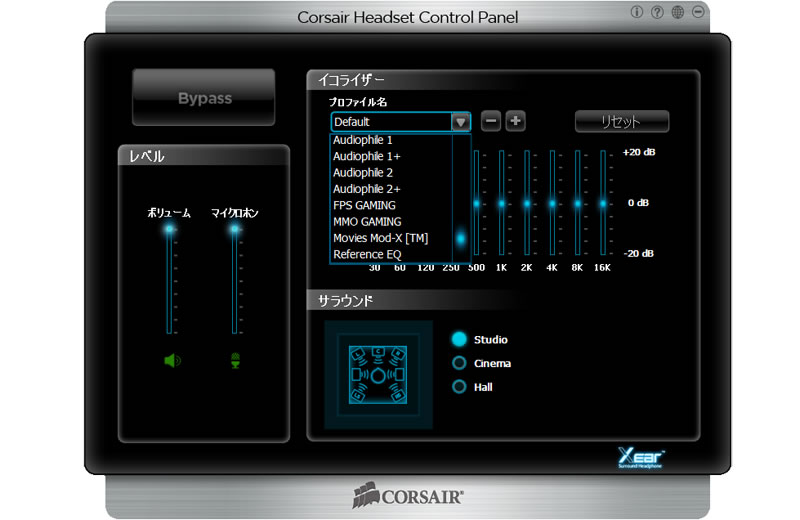Click the minus remove profile button
Viewport: 800px width, 520px height.
491,121
